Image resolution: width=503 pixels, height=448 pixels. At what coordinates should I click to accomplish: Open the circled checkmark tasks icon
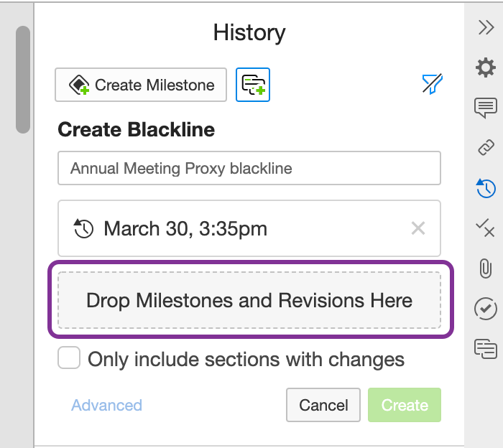pyautogui.click(x=486, y=309)
